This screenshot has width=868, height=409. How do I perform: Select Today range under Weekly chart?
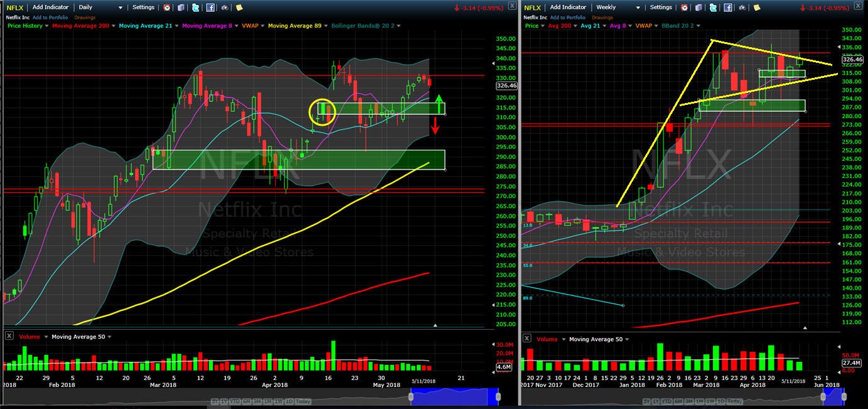click(x=734, y=401)
